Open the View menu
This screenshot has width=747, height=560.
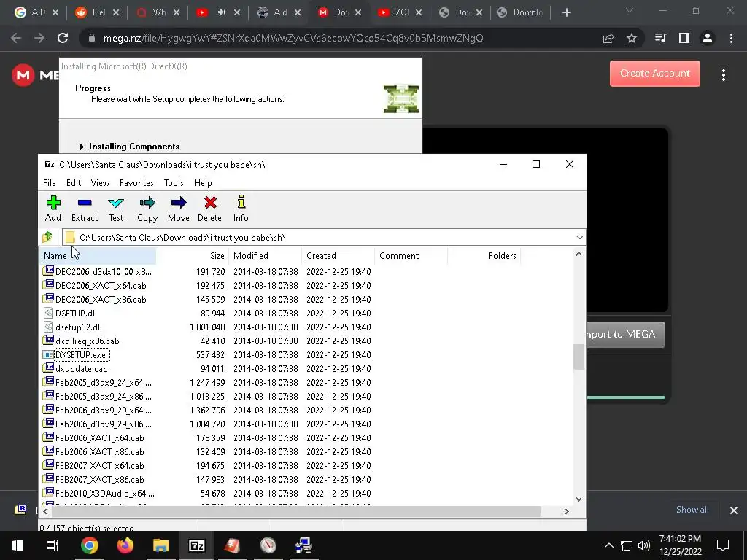(100, 183)
